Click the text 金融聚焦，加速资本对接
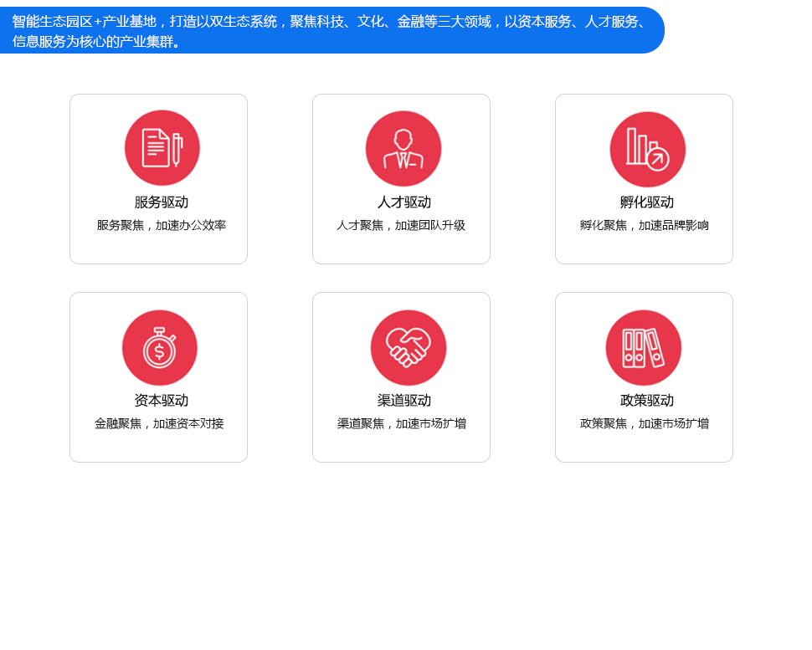This screenshot has width=812, height=650. point(159,423)
